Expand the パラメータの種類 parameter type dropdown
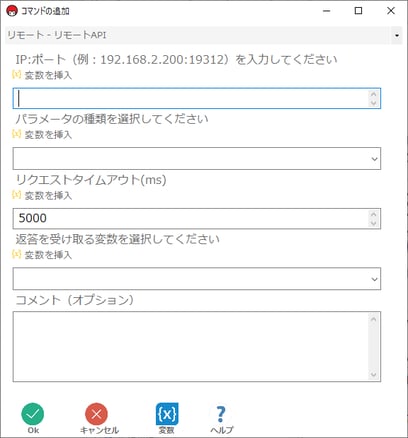The height and width of the screenshot is (438, 408). coord(197,158)
